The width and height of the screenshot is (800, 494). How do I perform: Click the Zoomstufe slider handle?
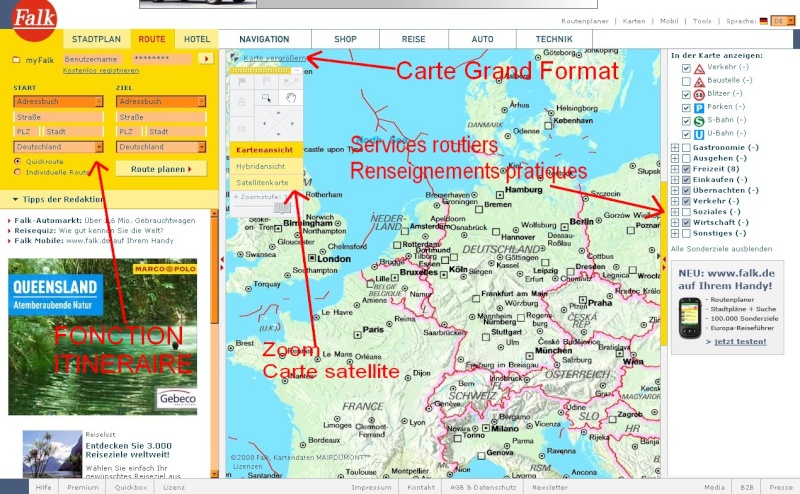pos(282,207)
